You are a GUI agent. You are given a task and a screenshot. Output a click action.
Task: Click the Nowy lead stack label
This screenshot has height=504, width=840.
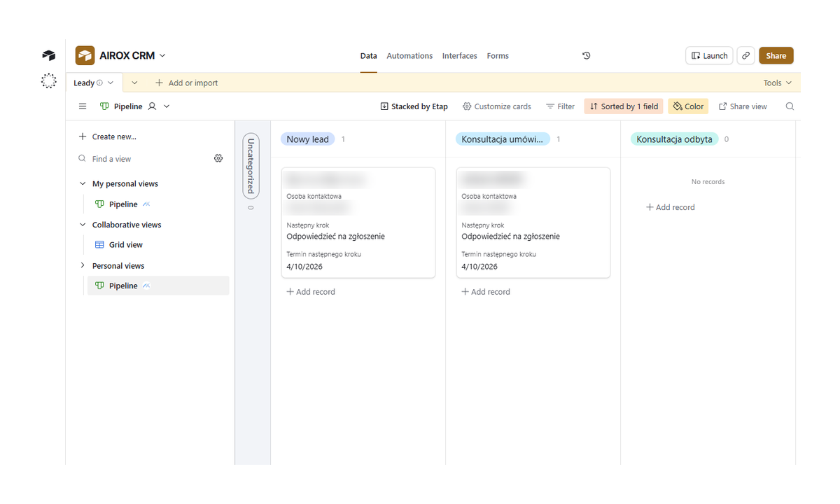(x=308, y=139)
